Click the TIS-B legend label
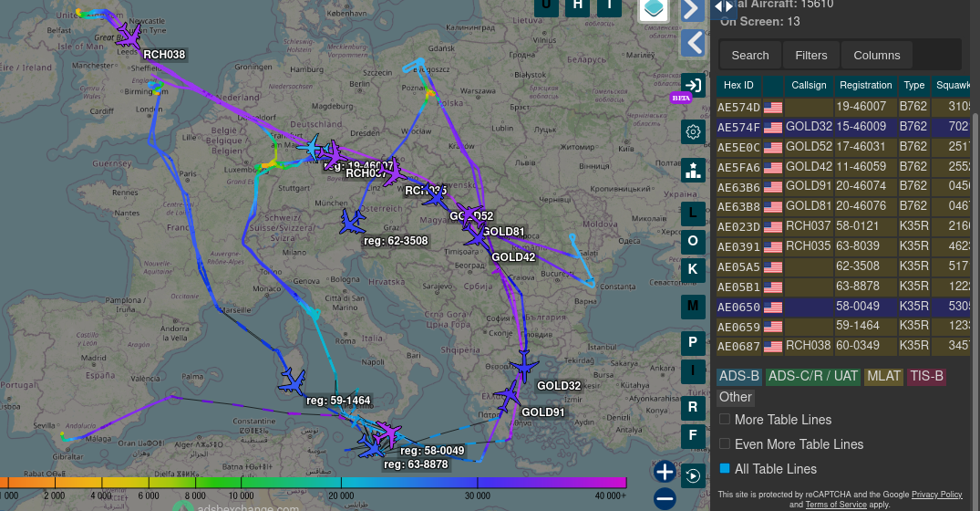 pyautogui.click(x=926, y=376)
